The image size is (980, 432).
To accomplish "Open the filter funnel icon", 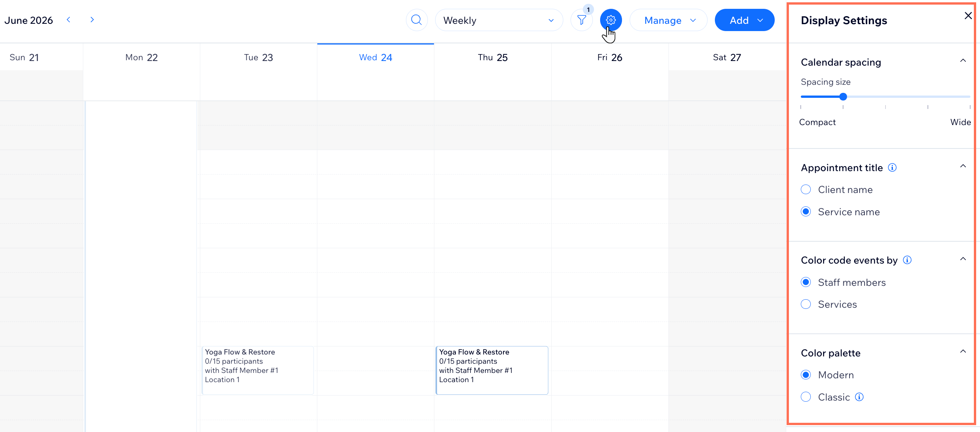I will (582, 20).
